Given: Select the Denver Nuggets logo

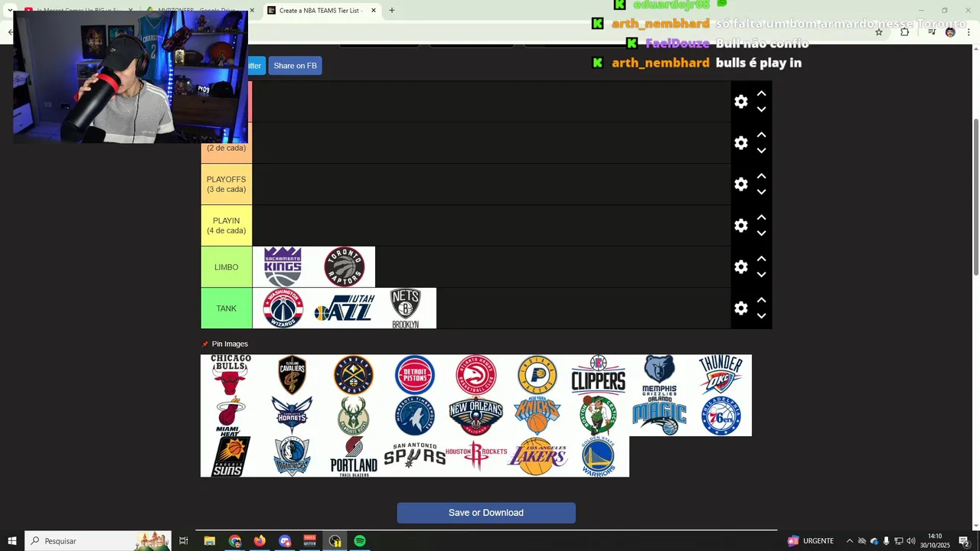Looking at the screenshot, I should click(x=354, y=375).
